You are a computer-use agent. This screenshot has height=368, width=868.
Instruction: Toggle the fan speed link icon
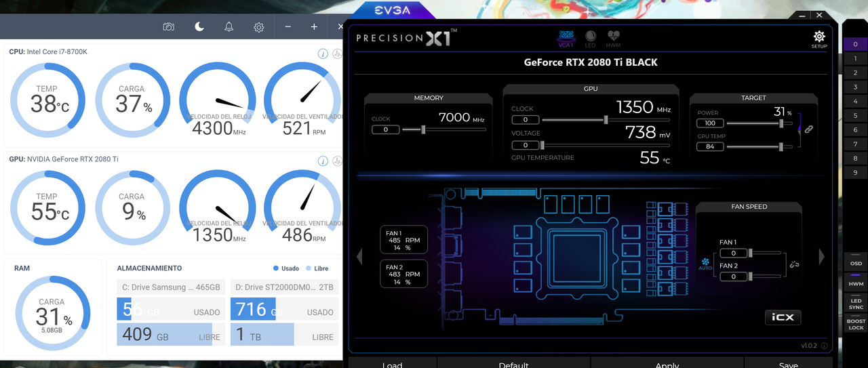[795, 264]
